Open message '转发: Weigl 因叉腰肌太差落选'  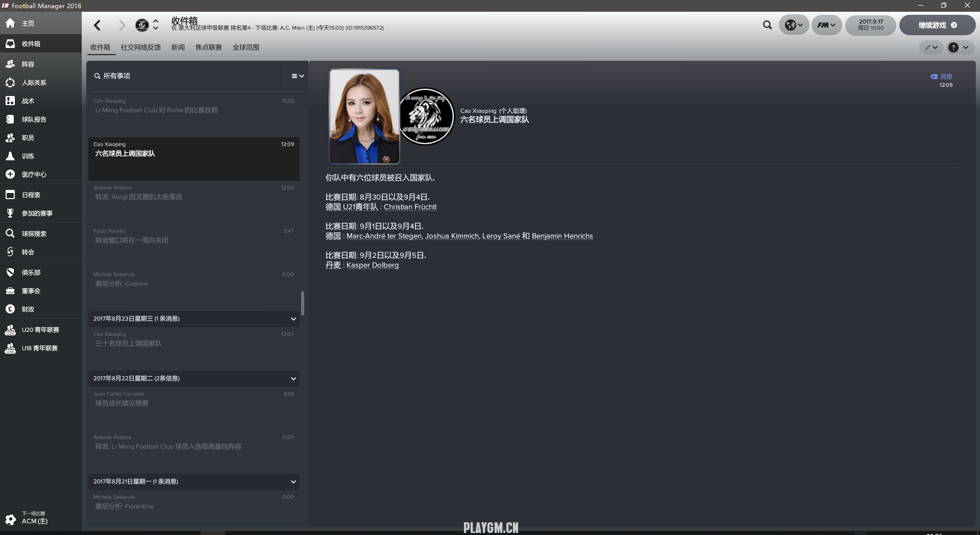coord(194,202)
